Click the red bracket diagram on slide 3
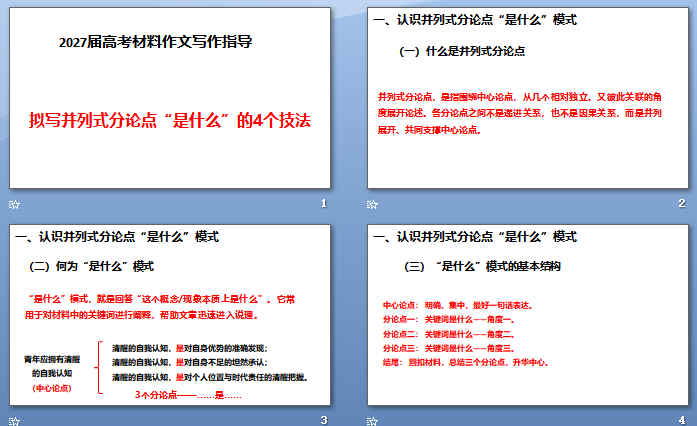The width and height of the screenshot is (697, 426). pos(99,367)
